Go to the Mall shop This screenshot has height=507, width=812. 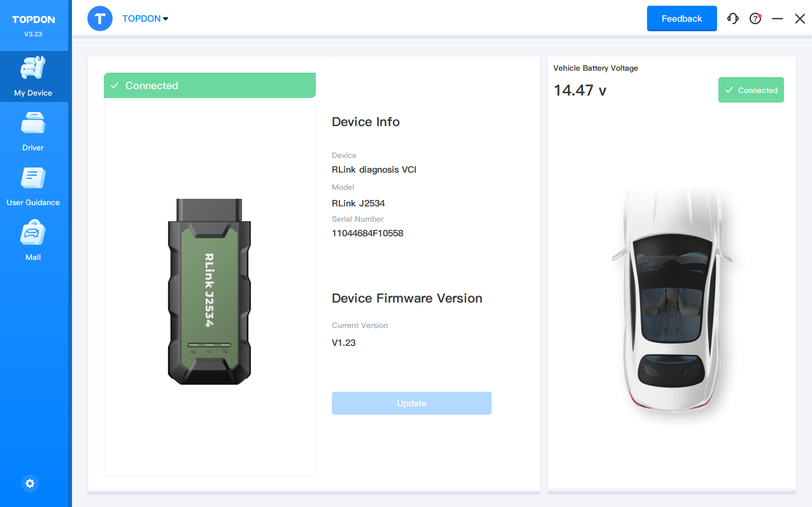point(33,241)
